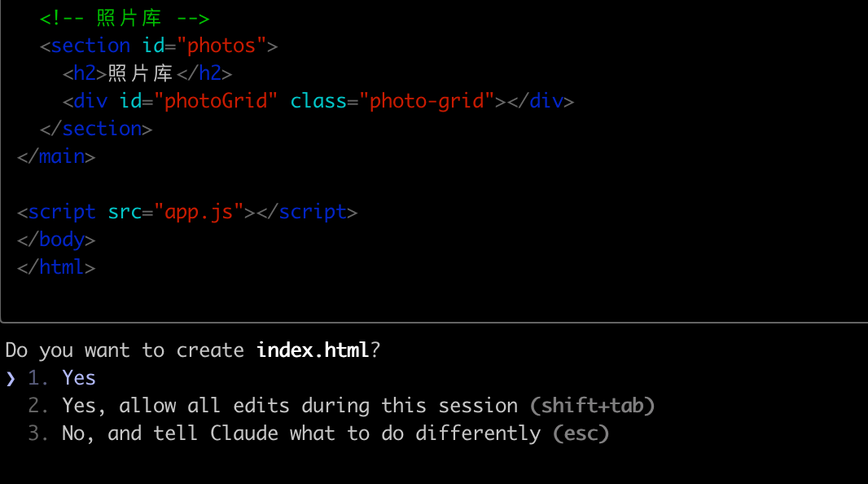Click the closing body tag
Image resolution: width=868 pixels, height=484 pixels.
click(56, 240)
